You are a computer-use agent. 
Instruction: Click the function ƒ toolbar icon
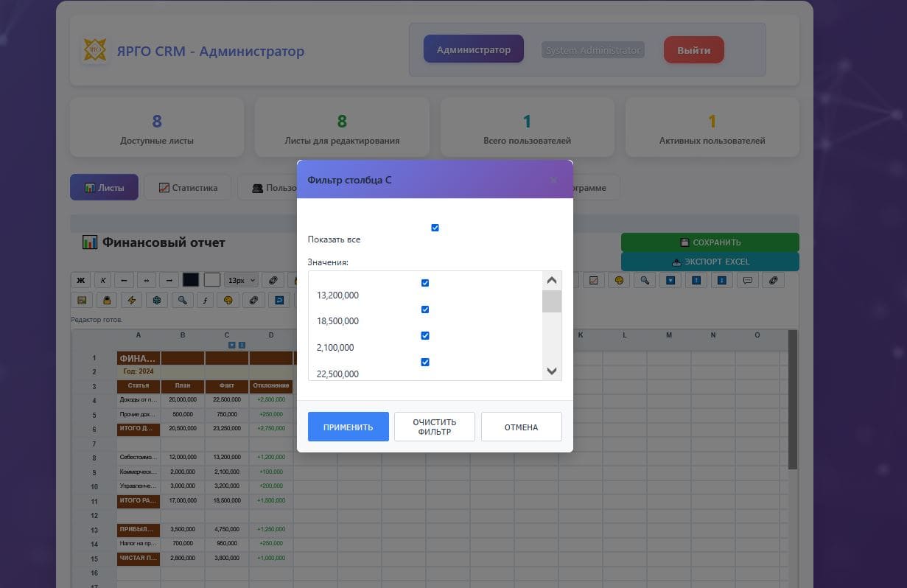(x=207, y=300)
